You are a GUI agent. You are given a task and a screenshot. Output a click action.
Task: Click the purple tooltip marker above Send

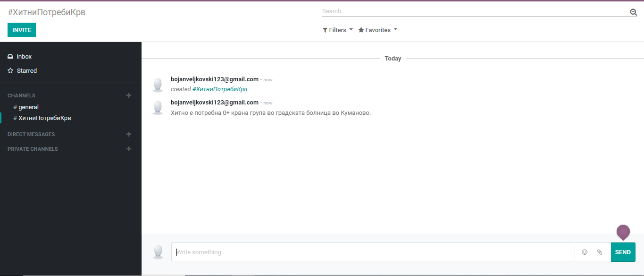(623, 232)
